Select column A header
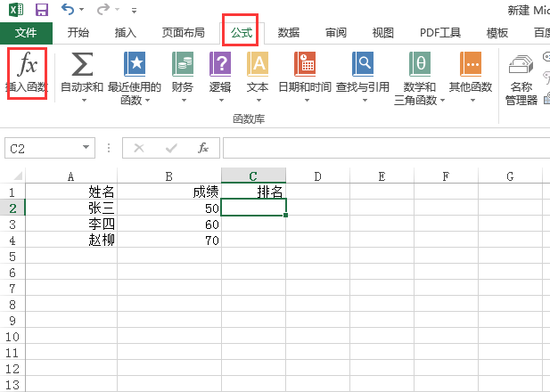 tap(70, 176)
